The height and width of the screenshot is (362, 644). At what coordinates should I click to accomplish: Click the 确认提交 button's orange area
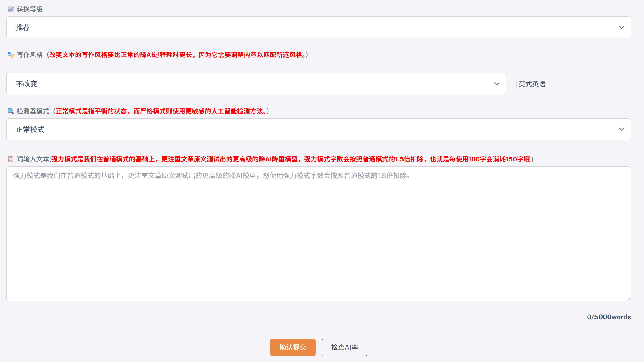point(293,347)
